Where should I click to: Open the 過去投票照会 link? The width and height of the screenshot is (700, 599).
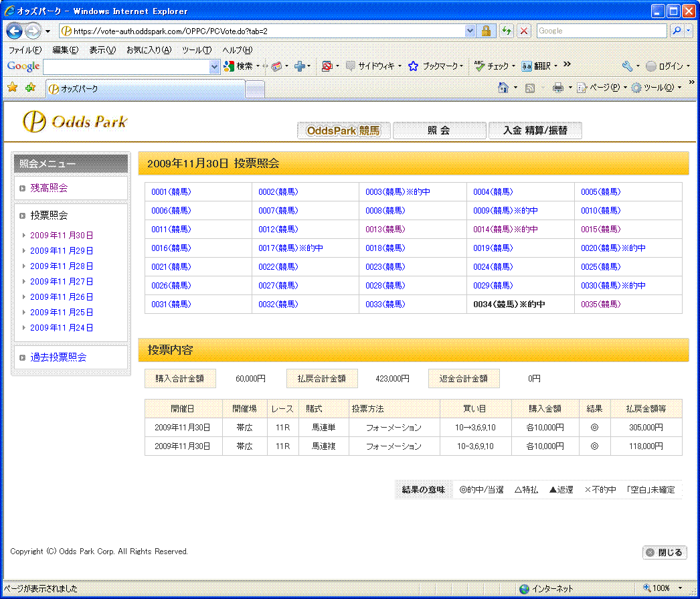[58, 357]
